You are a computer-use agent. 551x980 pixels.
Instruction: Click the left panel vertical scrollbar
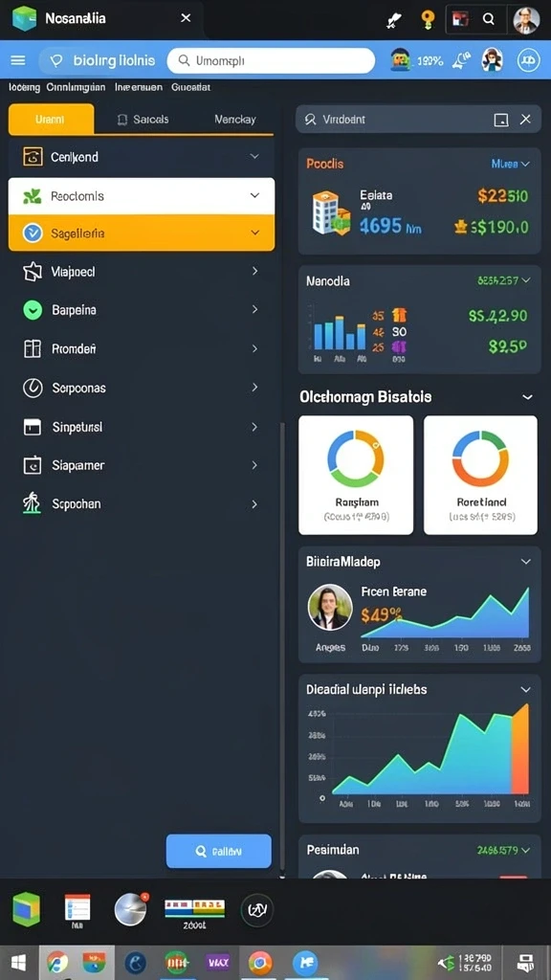coord(282,647)
